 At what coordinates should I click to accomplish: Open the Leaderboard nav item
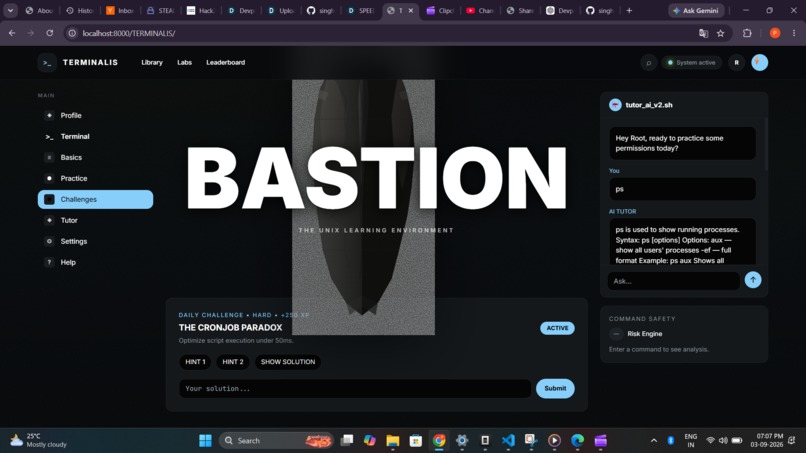pos(226,63)
